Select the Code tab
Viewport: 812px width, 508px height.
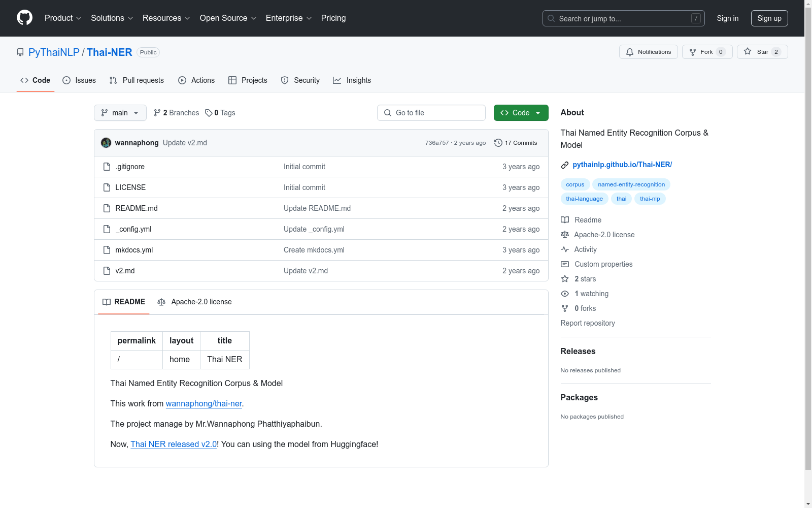tap(36, 80)
